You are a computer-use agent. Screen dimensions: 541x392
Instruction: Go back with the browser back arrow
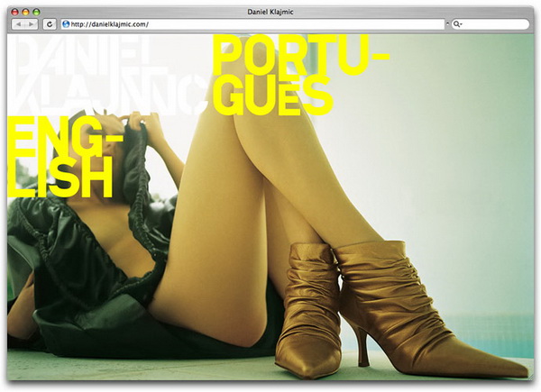coord(18,24)
